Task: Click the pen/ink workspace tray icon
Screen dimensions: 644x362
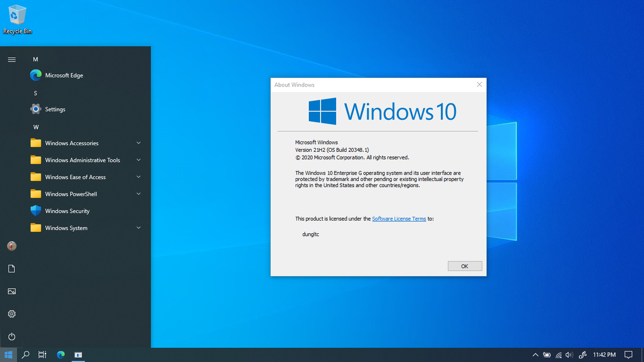Action: (583, 355)
